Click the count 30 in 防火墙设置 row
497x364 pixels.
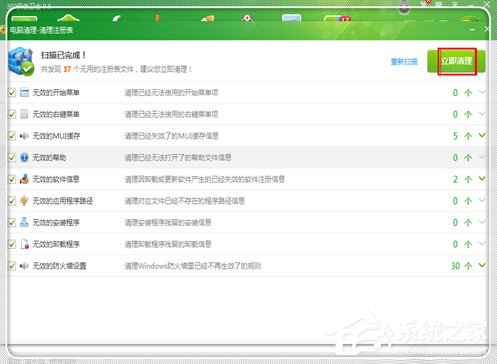(455, 266)
